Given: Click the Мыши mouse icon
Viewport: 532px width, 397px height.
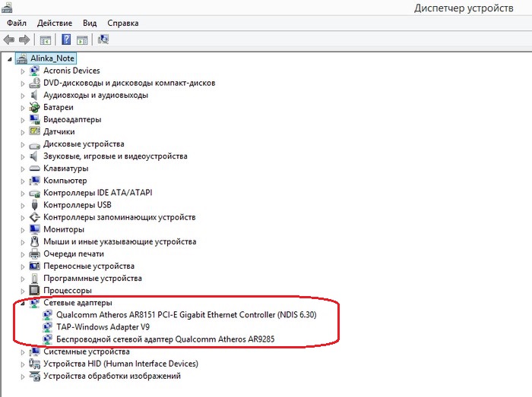Looking at the screenshot, I should [34, 241].
